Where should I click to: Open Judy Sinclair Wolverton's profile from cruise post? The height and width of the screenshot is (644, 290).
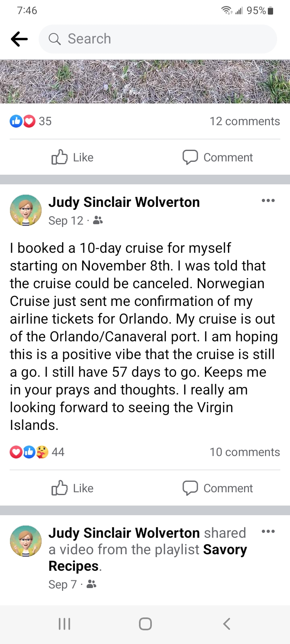click(124, 202)
